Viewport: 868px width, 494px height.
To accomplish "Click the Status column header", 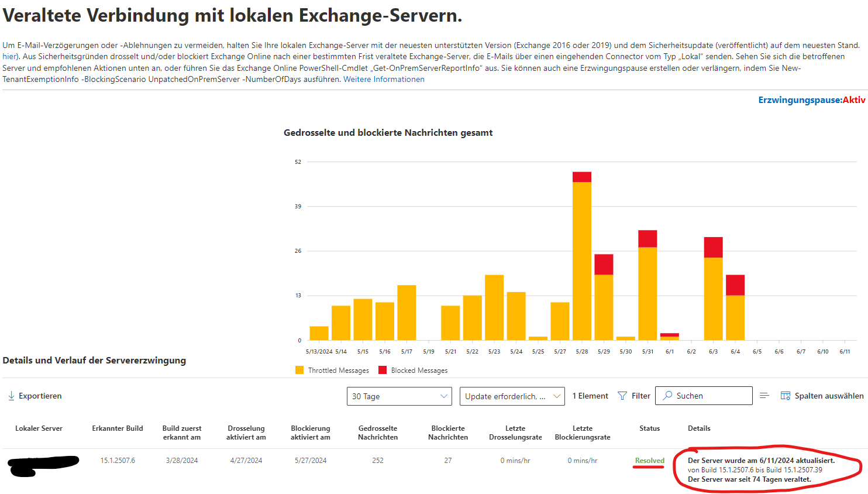I will (x=649, y=428).
